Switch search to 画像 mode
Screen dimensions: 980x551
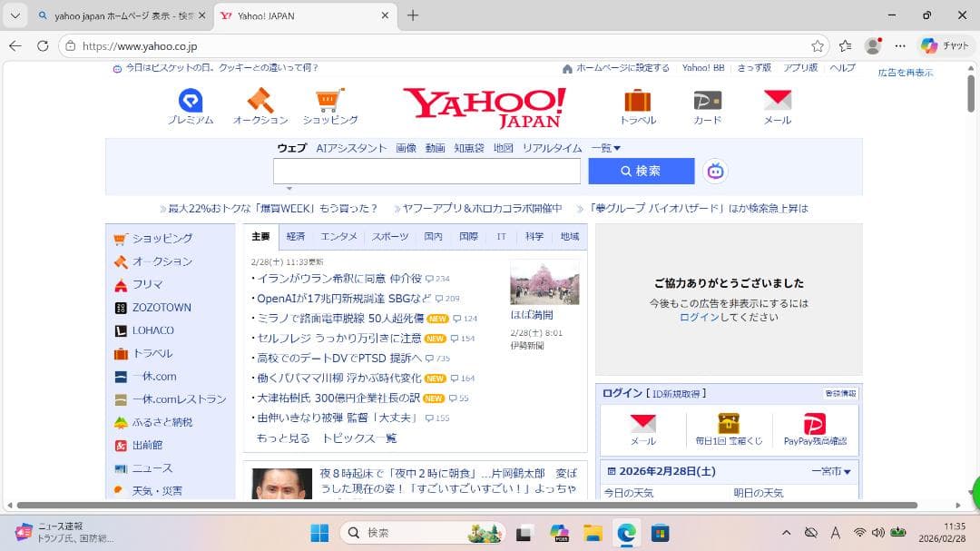406,148
